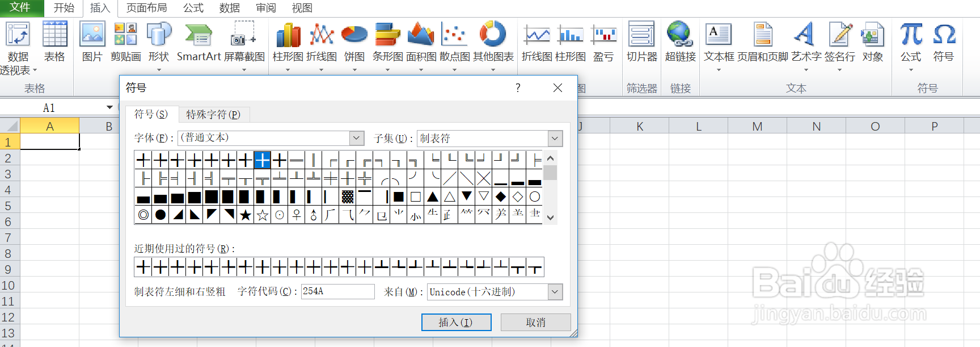Viewport: 980px width, 347px height.
Task: Insert a 条形图 bar chart
Action: click(x=388, y=46)
